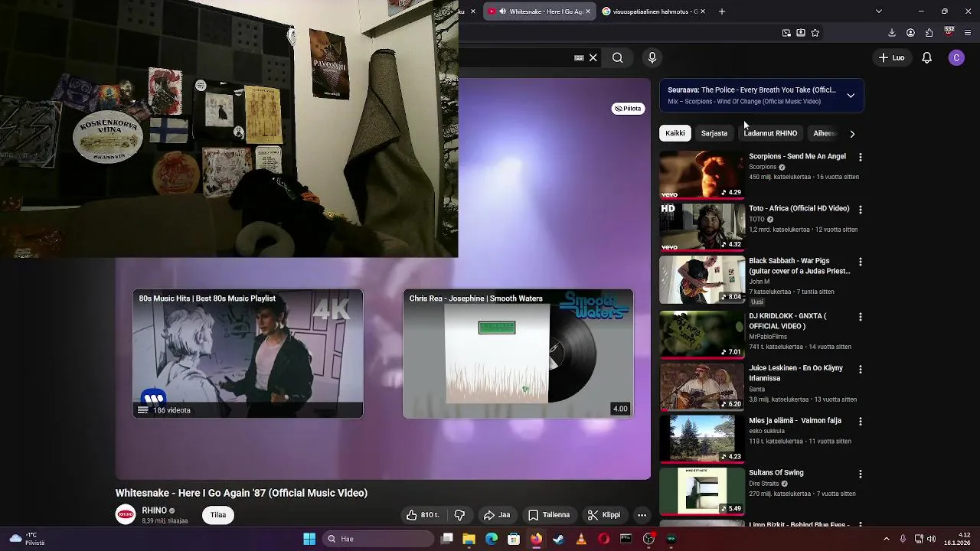The width and height of the screenshot is (980, 551).
Task: Click the Jaa share button
Action: pos(497,515)
